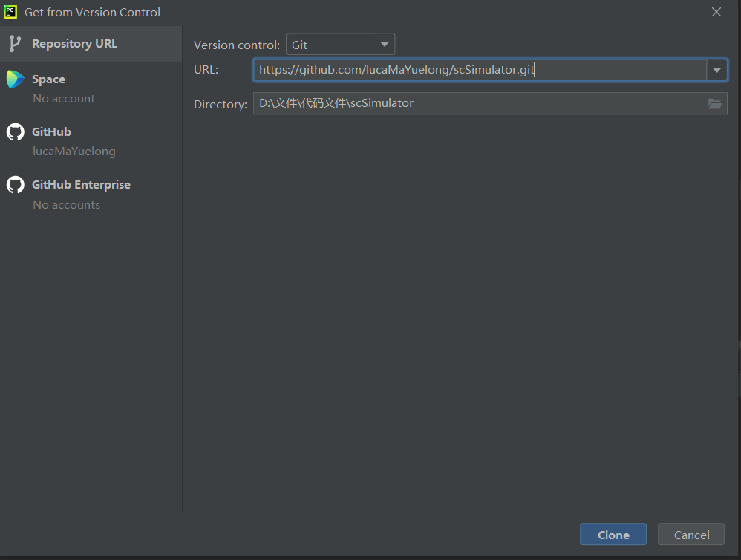Open the Version control Git dropdown
The width and height of the screenshot is (741, 560).
340,45
